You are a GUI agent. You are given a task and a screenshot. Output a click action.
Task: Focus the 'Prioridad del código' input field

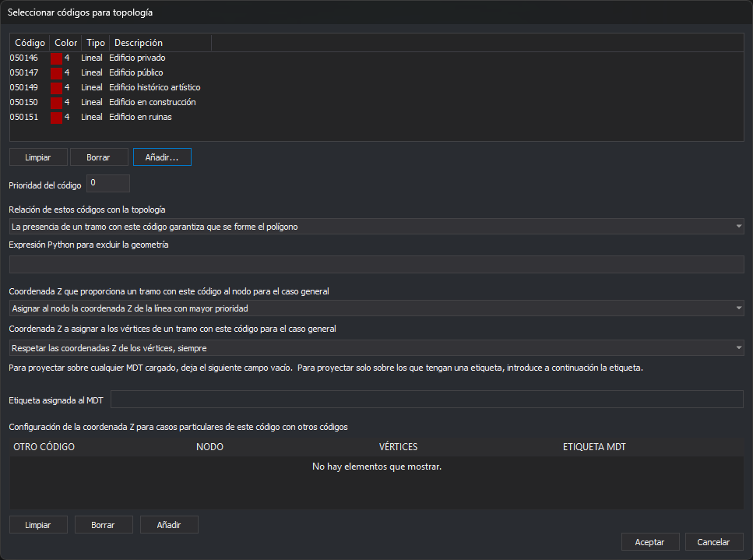(x=108, y=184)
